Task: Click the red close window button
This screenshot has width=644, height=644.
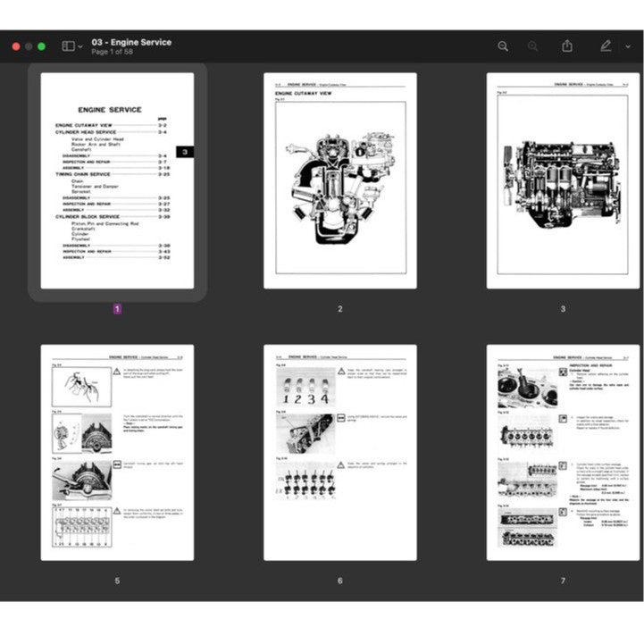Action: coord(15,46)
